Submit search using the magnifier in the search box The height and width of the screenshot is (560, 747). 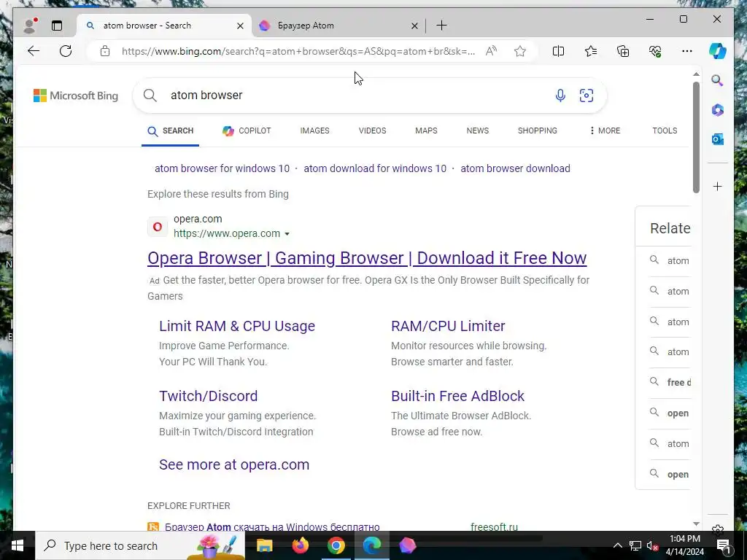[150, 96]
